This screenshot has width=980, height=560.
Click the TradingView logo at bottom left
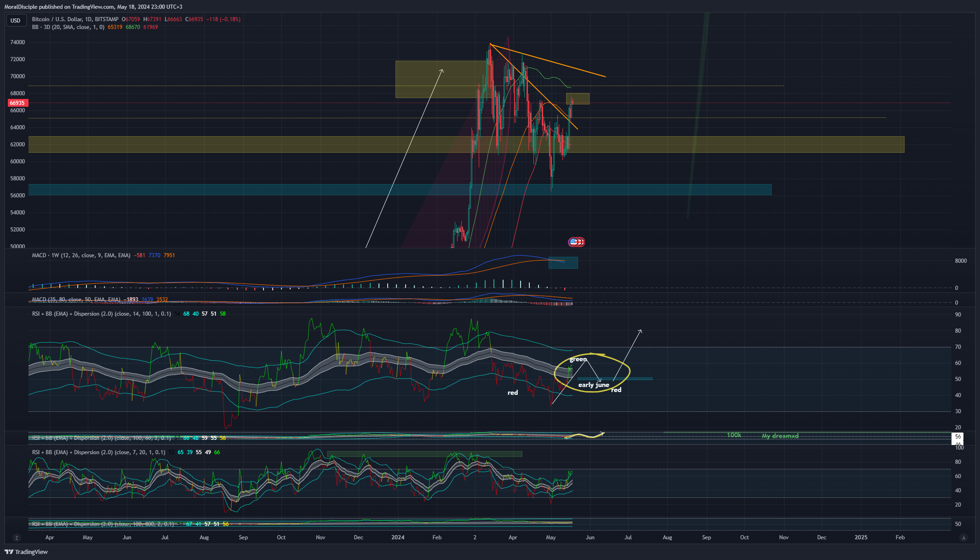26,552
